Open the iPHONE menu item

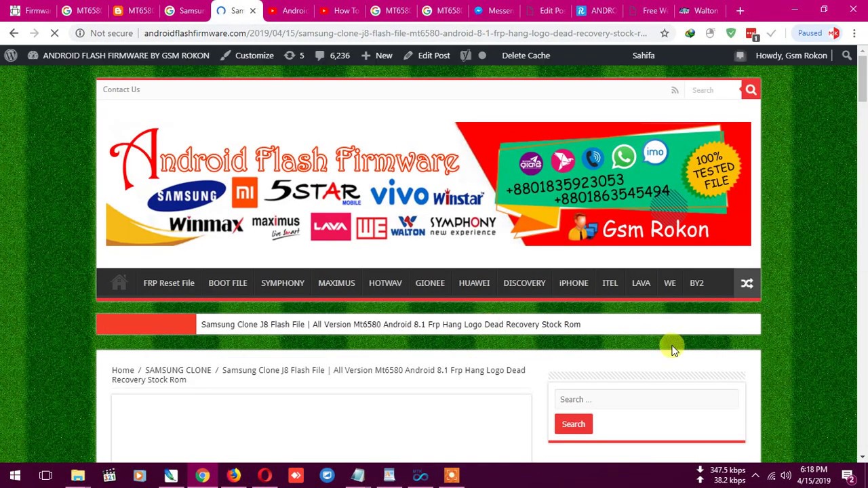[x=574, y=283]
